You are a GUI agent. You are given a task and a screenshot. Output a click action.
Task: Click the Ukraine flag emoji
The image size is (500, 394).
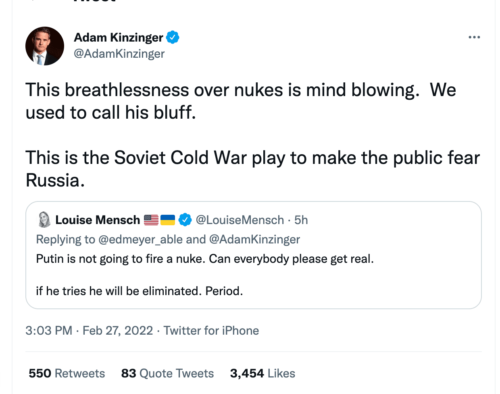click(168, 220)
